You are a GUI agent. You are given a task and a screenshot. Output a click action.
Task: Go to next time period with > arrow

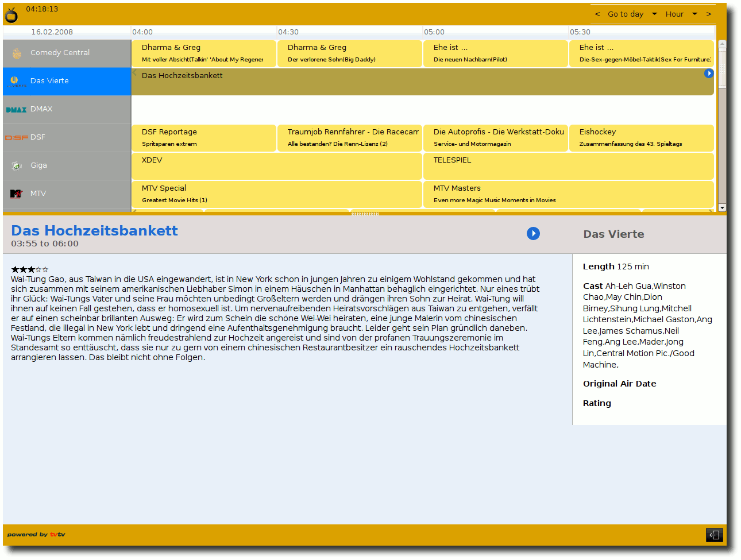pos(709,14)
